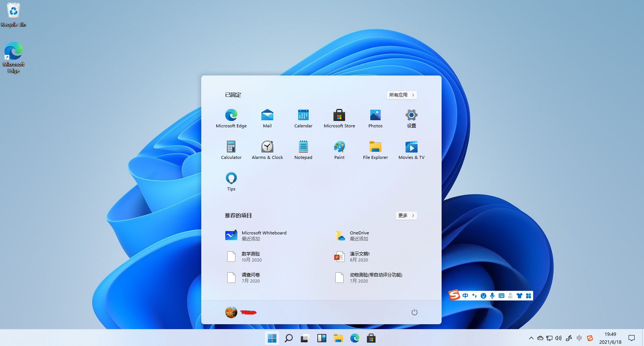644x346 pixels.
Task: Open the Mail app
Action: (x=267, y=118)
